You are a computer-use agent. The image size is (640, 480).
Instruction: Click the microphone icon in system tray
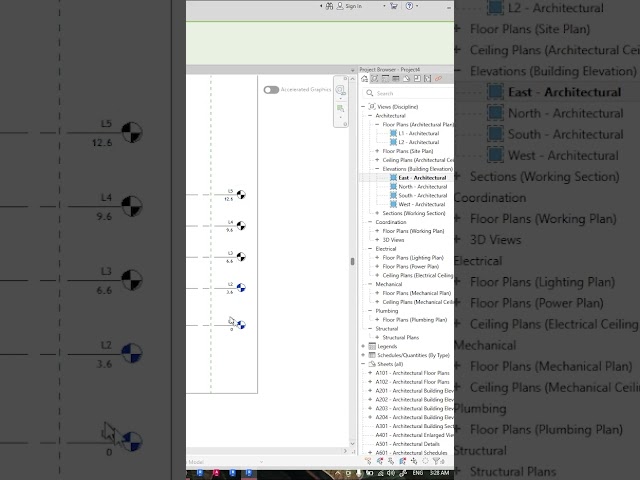358,473
